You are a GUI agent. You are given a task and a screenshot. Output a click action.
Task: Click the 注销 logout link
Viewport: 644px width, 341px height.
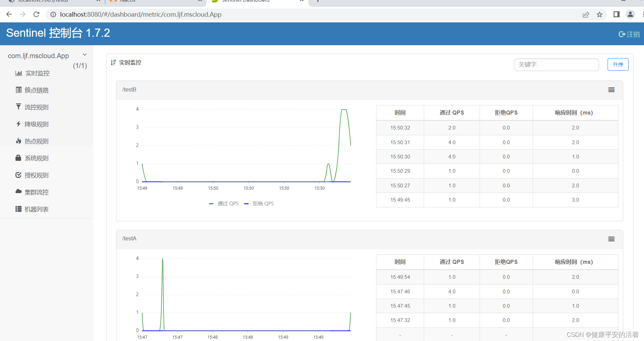(x=633, y=34)
